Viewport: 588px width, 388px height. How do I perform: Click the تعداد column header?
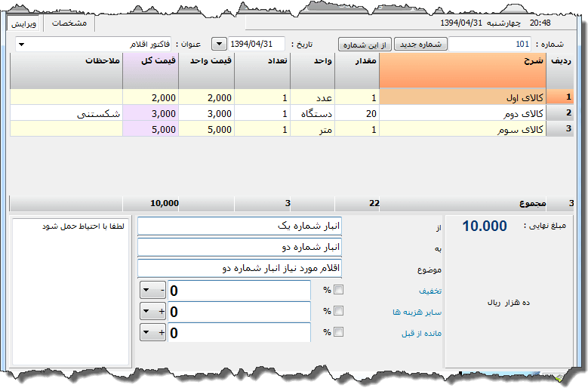tap(262, 70)
